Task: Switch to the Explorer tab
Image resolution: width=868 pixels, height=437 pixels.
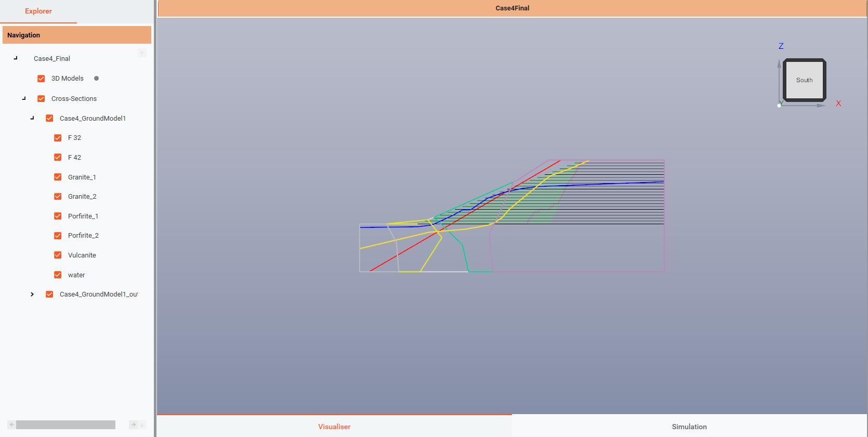Action: coord(38,11)
